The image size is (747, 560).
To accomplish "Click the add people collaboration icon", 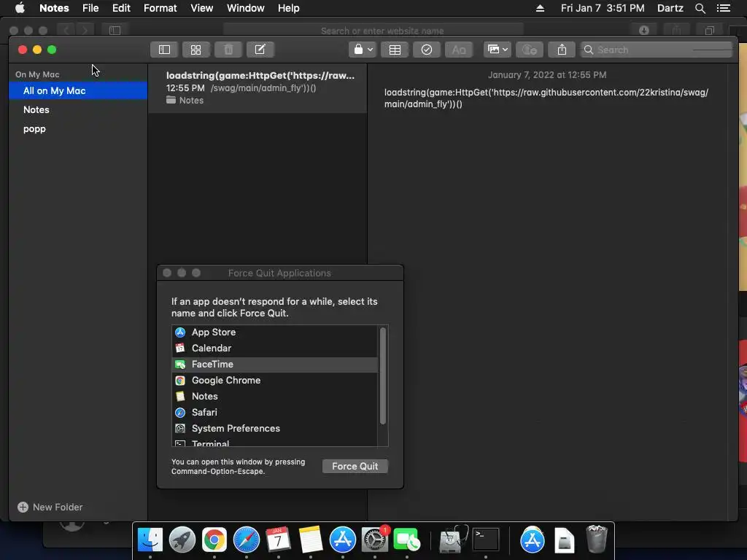I will (x=530, y=50).
